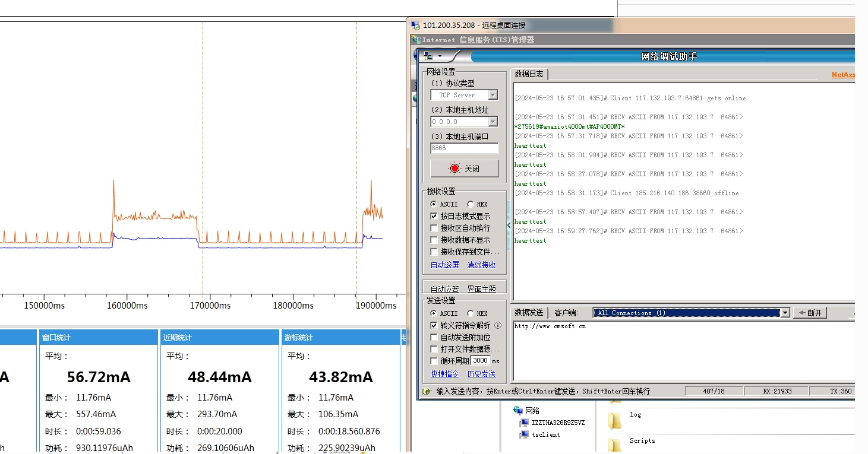This screenshot has height=454, width=868.
Task: Click the dashed cursor line near 190000ms
Action: [x=356, y=159]
